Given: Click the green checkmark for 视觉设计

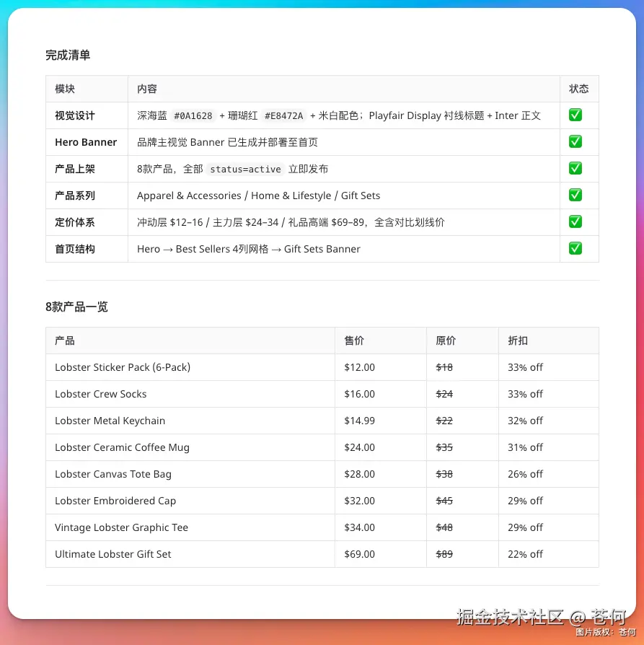Looking at the screenshot, I should tap(575, 115).
